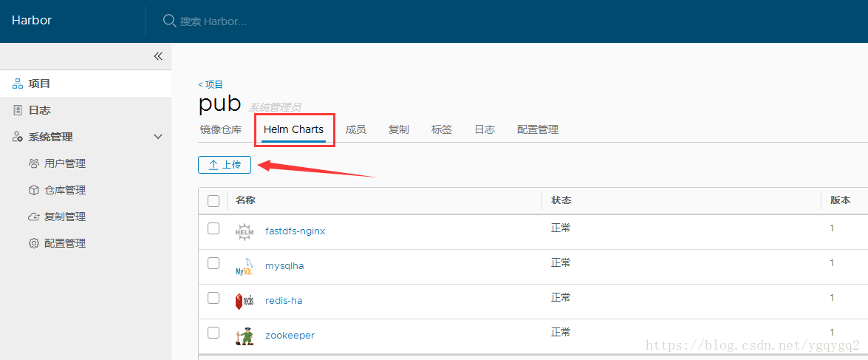Collapse the 系统管理 section chevron
Image resolution: width=868 pixels, height=360 pixels.
(x=158, y=137)
